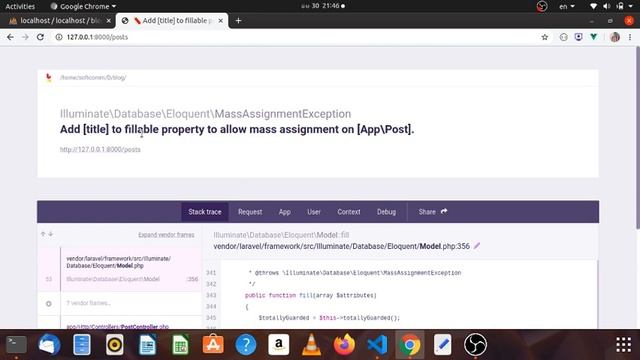Open system status menu arrow
The width and height of the screenshot is (640, 360).
631,6
